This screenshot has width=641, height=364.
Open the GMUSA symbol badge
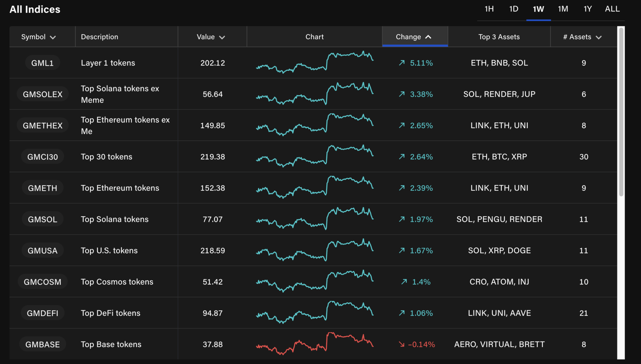(x=42, y=251)
